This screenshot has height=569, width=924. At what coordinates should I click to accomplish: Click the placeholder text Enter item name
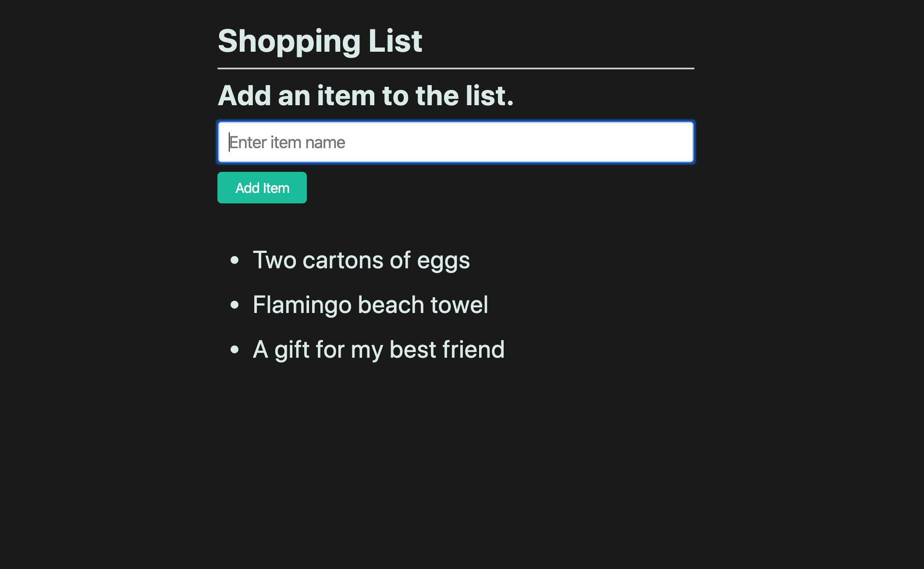tap(287, 142)
